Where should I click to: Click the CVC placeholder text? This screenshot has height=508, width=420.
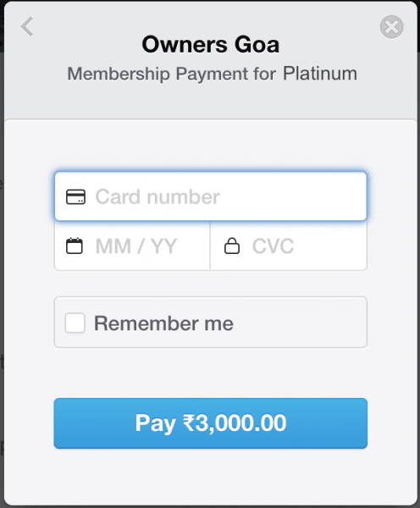point(274,246)
